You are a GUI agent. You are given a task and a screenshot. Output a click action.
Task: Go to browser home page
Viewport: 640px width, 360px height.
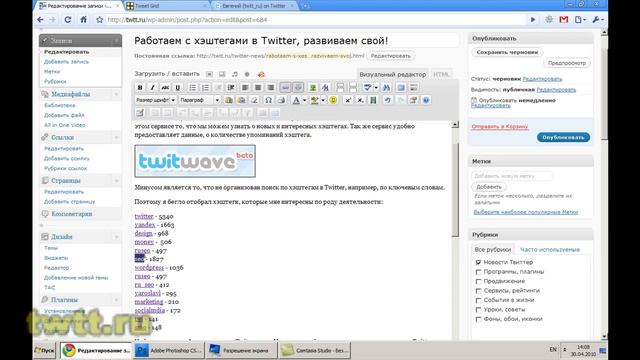click(84, 20)
